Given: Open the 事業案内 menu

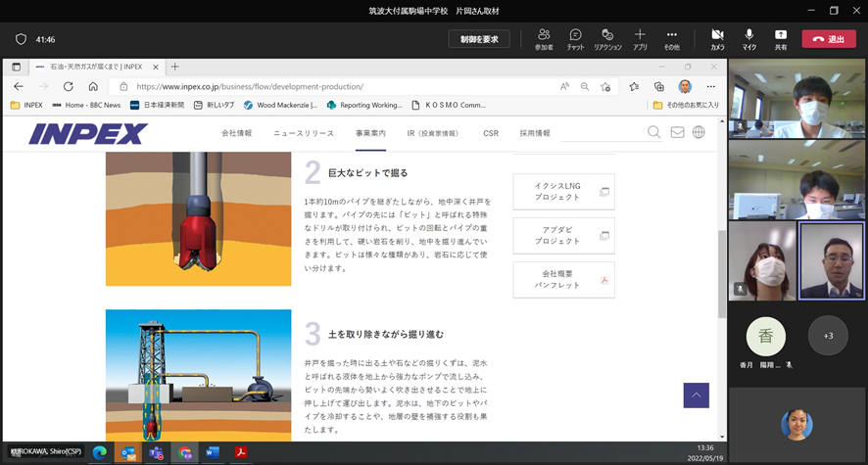Looking at the screenshot, I should [370, 133].
